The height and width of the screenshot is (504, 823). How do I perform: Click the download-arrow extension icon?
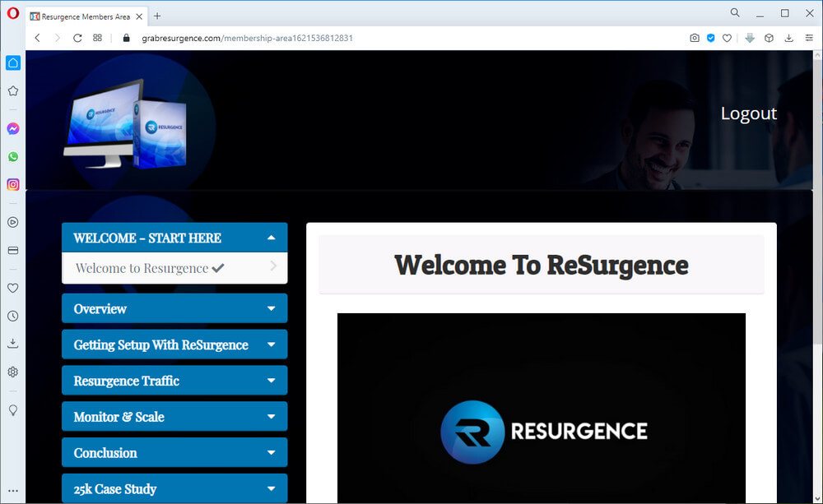pos(750,38)
